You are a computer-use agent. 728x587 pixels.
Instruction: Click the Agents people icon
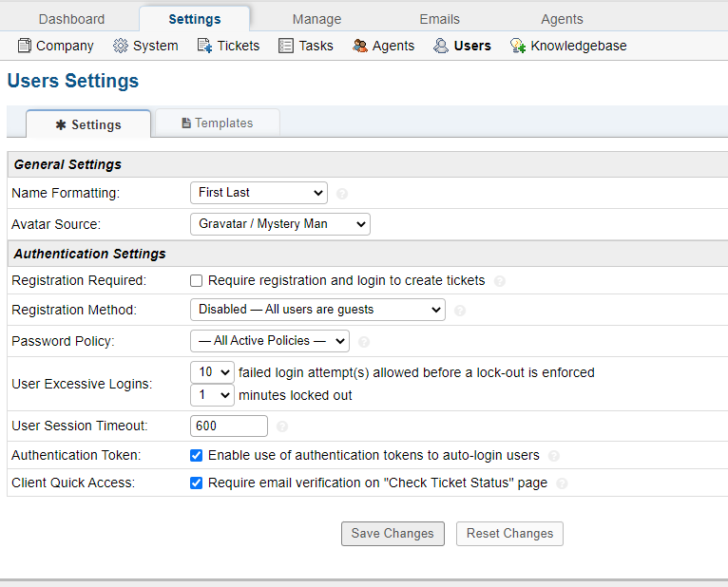360,46
